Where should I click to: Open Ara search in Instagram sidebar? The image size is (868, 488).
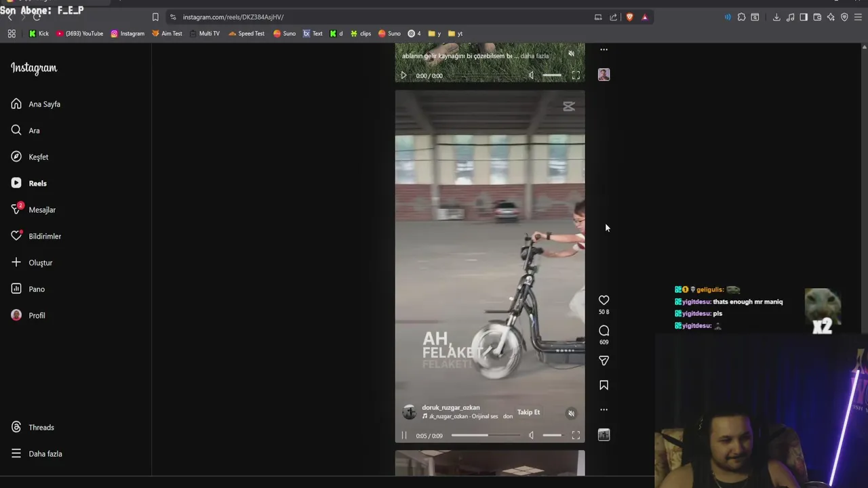[x=25, y=130]
